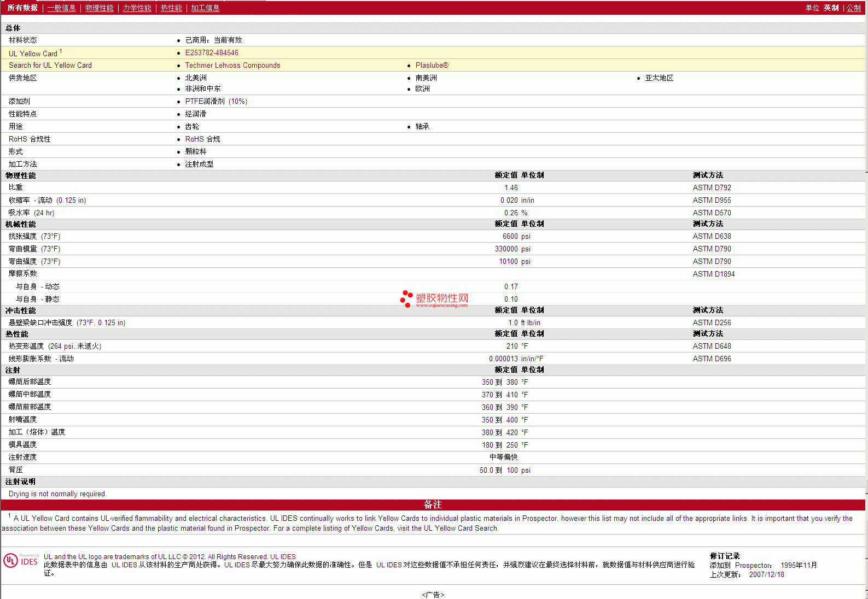Click the 抗张强度 value 6600
868x599 pixels.
(x=510, y=236)
